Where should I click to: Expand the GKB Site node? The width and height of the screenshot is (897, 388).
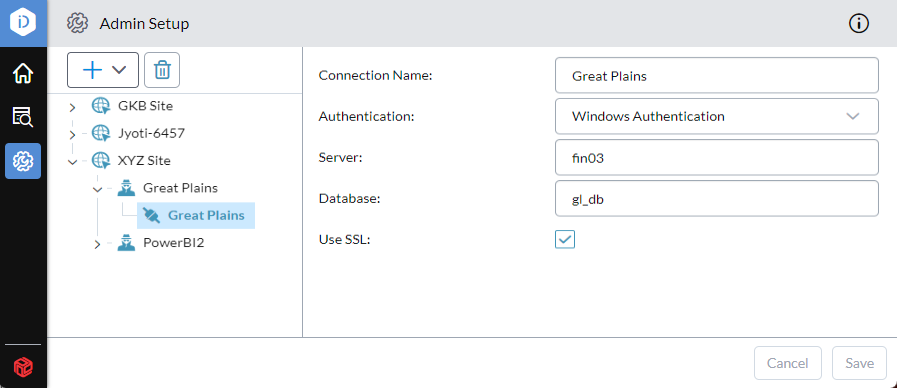tap(72, 107)
